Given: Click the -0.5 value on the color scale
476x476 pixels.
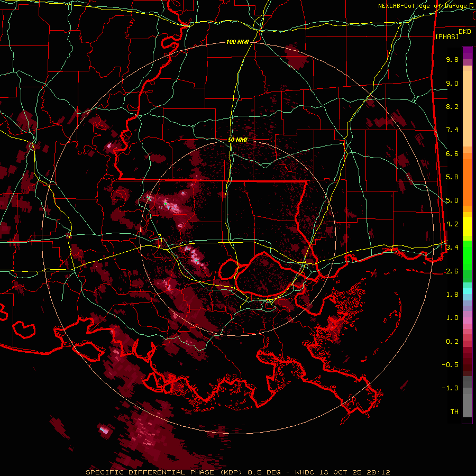Looking at the screenshot, I should (450, 365).
